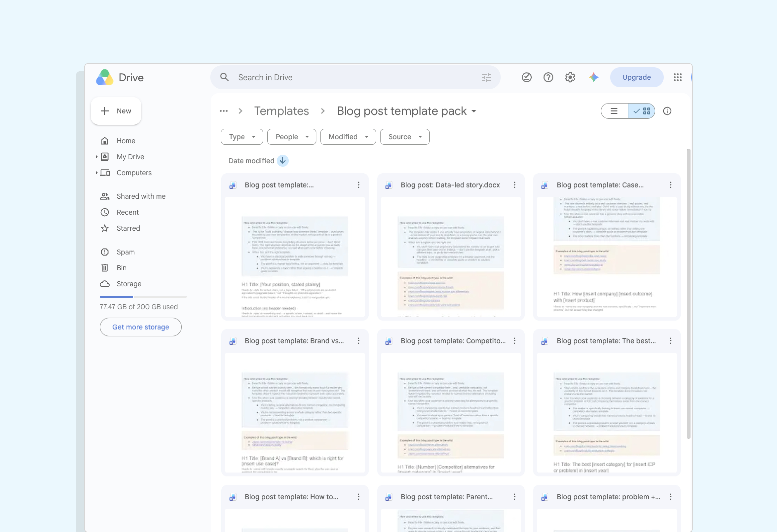Switch to grid layout view

[x=641, y=111]
